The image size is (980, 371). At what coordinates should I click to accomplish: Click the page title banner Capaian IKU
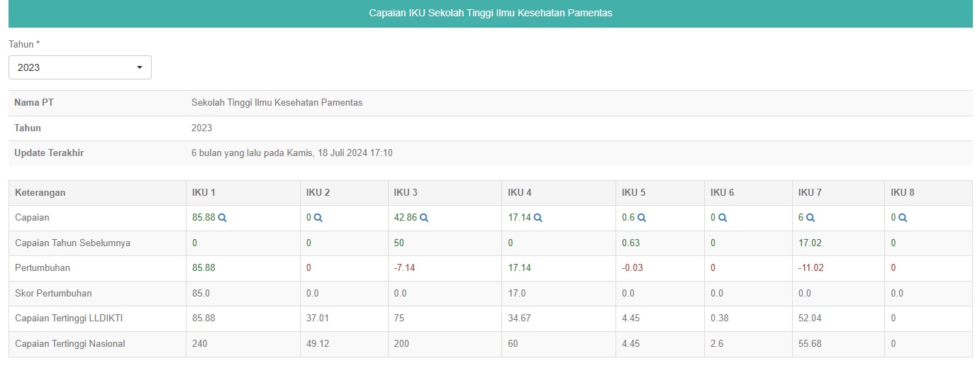point(490,13)
